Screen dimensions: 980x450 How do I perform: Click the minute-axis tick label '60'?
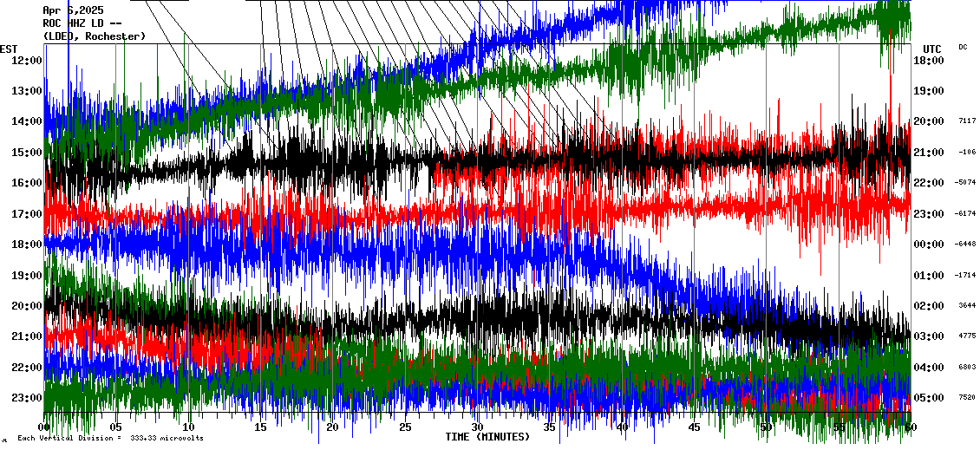[911, 427]
